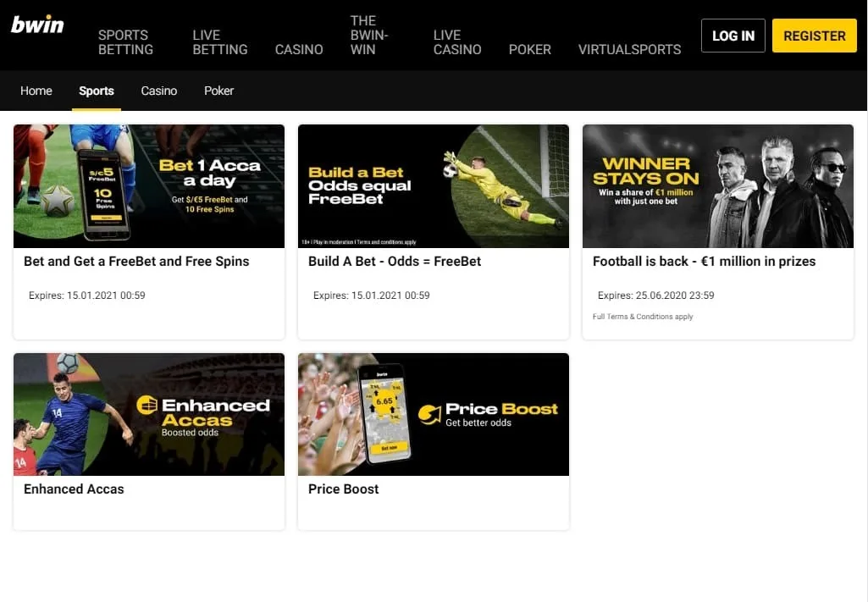Open Live Casino in top navigation
Image resolution: width=868 pixels, height=602 pixels.
[457, 42]
